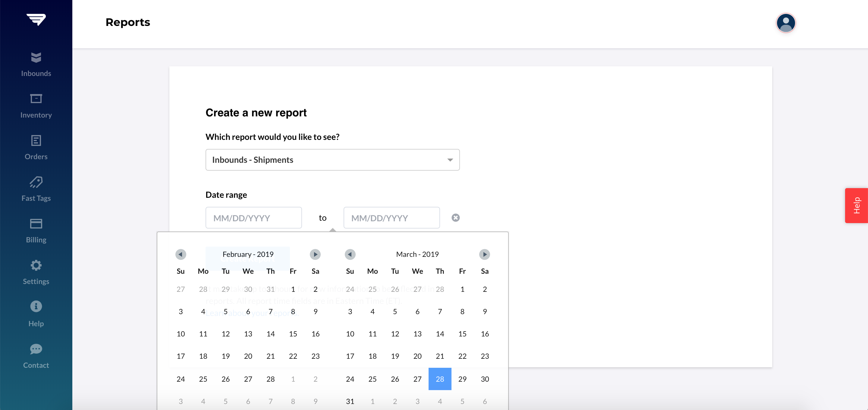Go to previous month in February calendar
The height and width of the screenshot is (410, 868).
[x=181, y=254]
